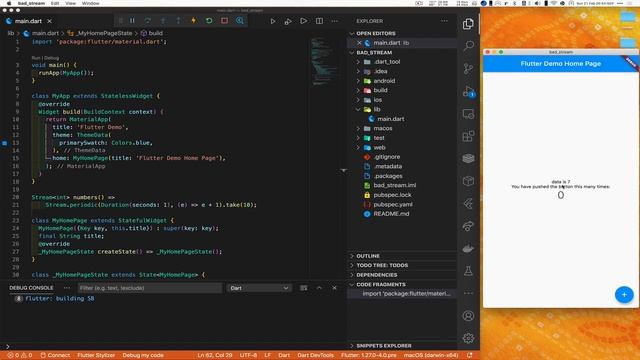Toggle breakpoint on line 13

pos(4,143)
